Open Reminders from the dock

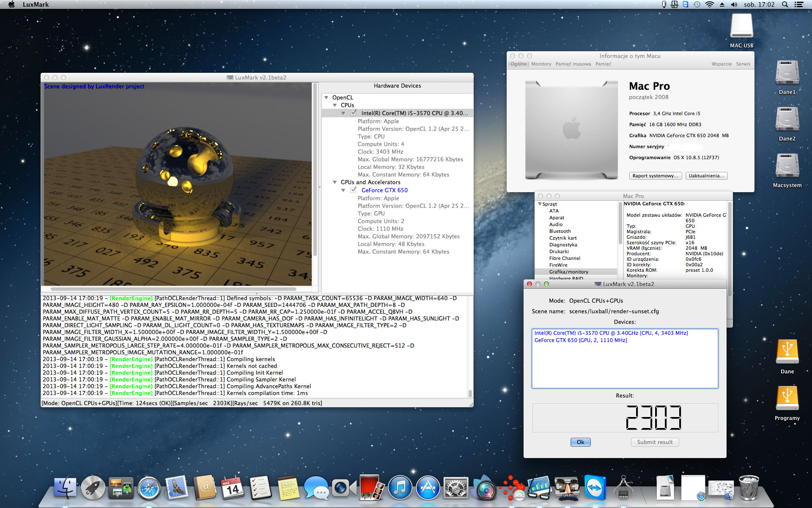tap(260, 488)
